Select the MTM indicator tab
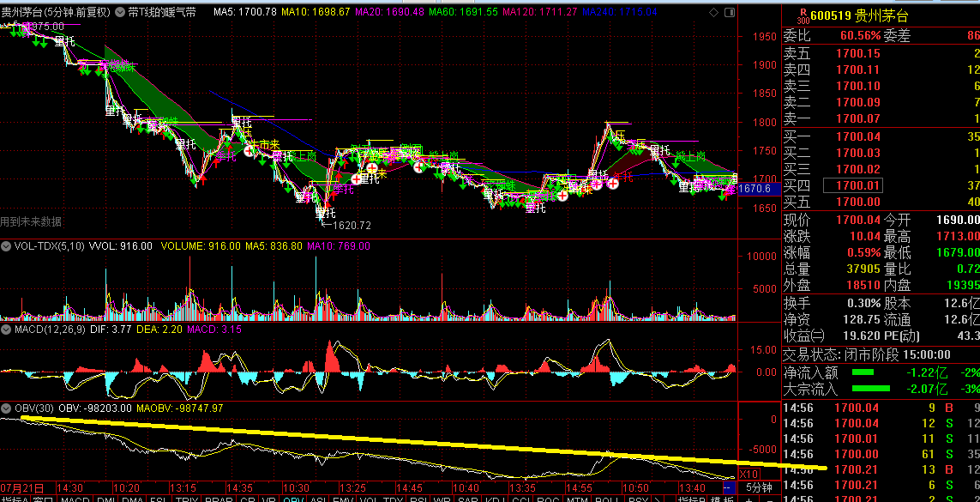 coord(576,499)
